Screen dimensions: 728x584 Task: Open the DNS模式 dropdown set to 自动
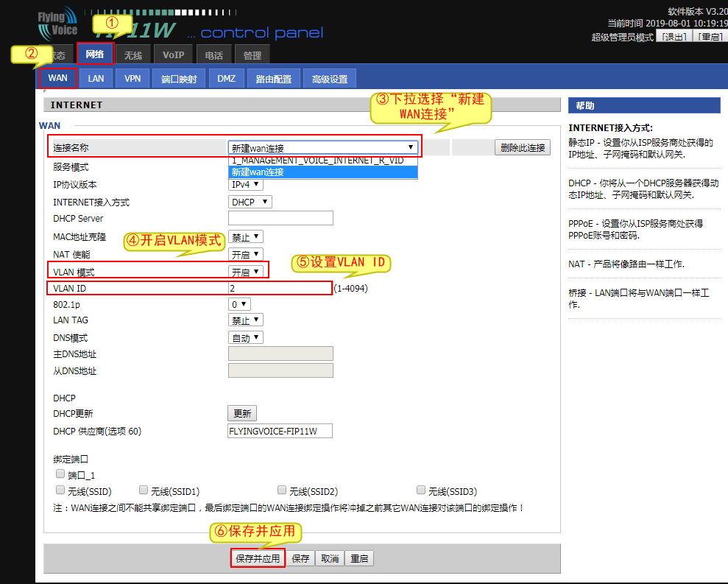tap(247, 337)
